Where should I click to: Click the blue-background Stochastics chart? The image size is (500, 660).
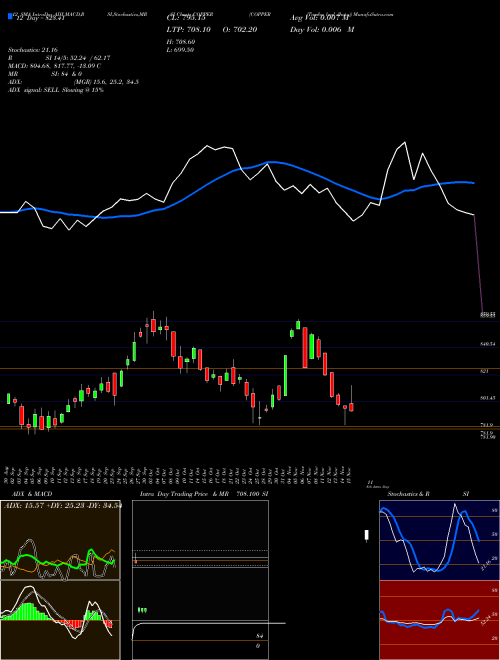pos(439,540)
